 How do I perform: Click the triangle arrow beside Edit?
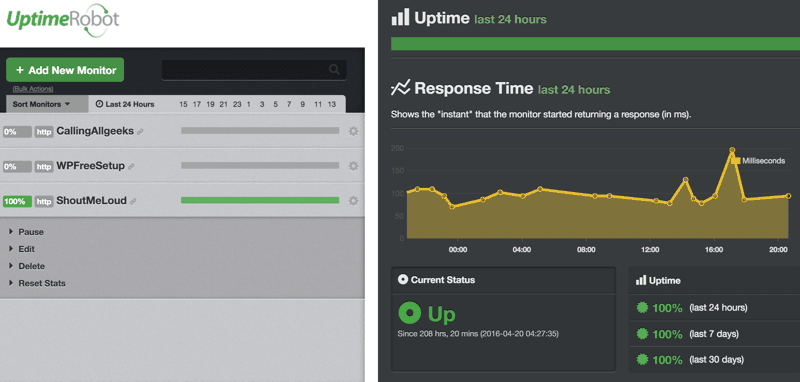coord(11,248)
